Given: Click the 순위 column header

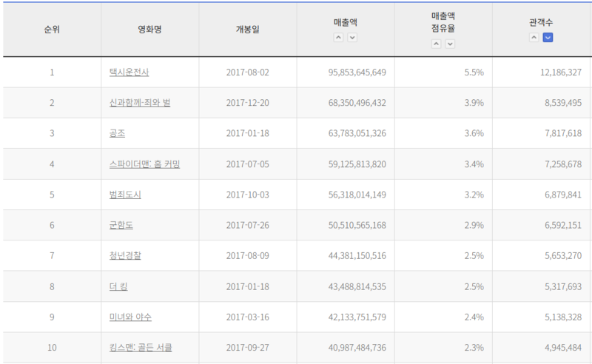Looking at the screenshot, I should click(52, 30).
